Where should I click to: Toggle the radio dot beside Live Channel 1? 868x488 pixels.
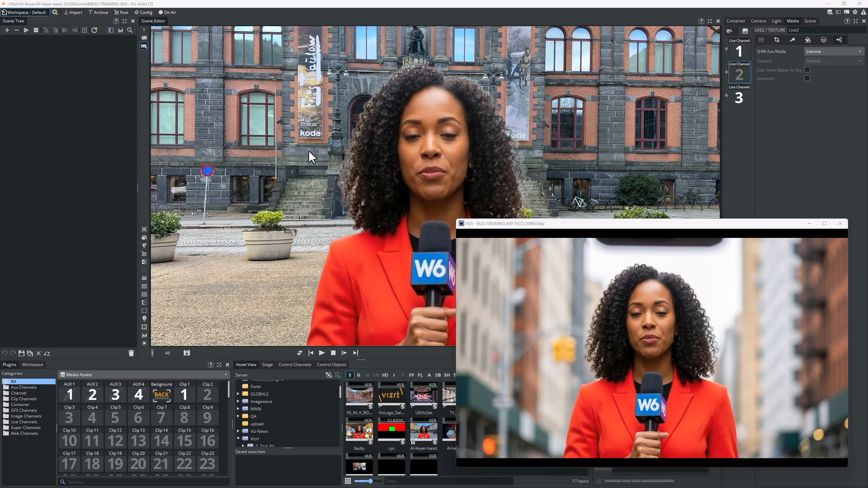(x=726, y=49)
